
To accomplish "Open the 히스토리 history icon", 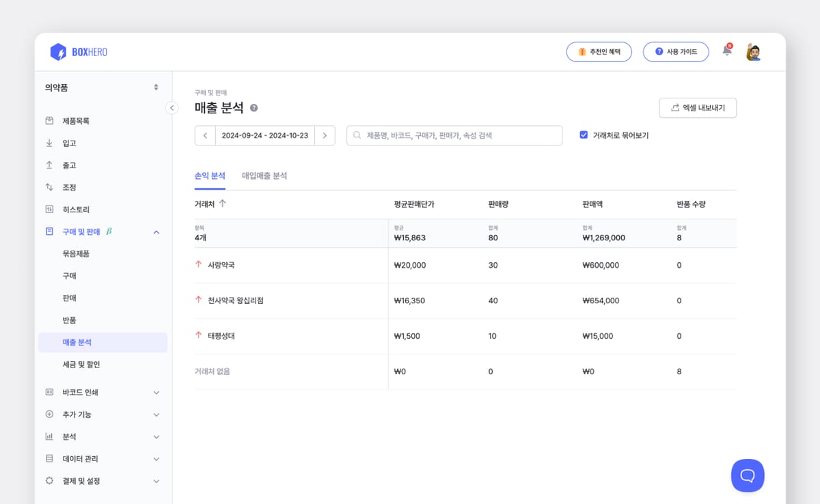I will click(x=48, y=209).
